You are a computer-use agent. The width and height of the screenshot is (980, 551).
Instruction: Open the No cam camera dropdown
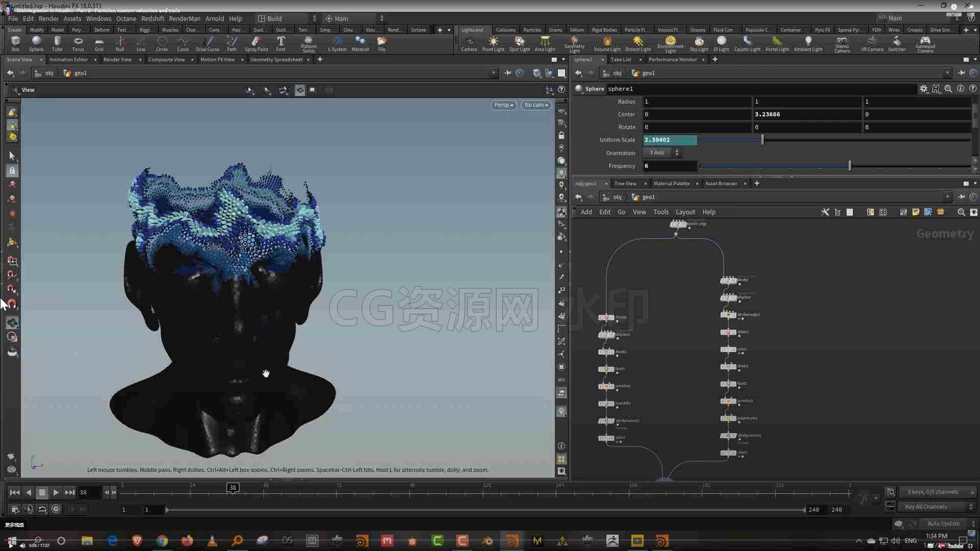click(x=536, y=105)
